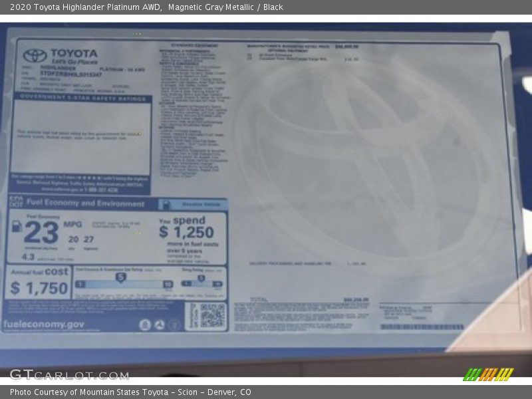532x399 pixels.
Task: Click the QR code on the label
Action: 211,315
